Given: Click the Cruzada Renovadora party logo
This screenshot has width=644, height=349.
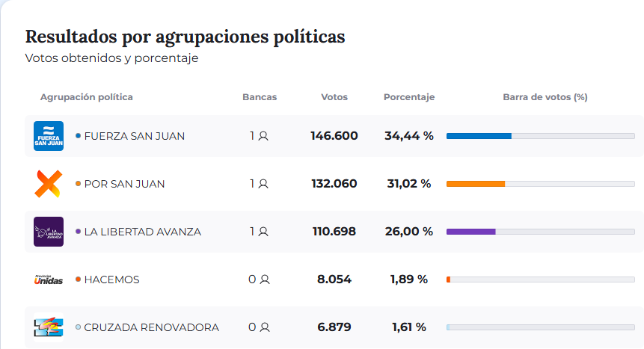Looking at the screenshot, I should click(49, 327).
